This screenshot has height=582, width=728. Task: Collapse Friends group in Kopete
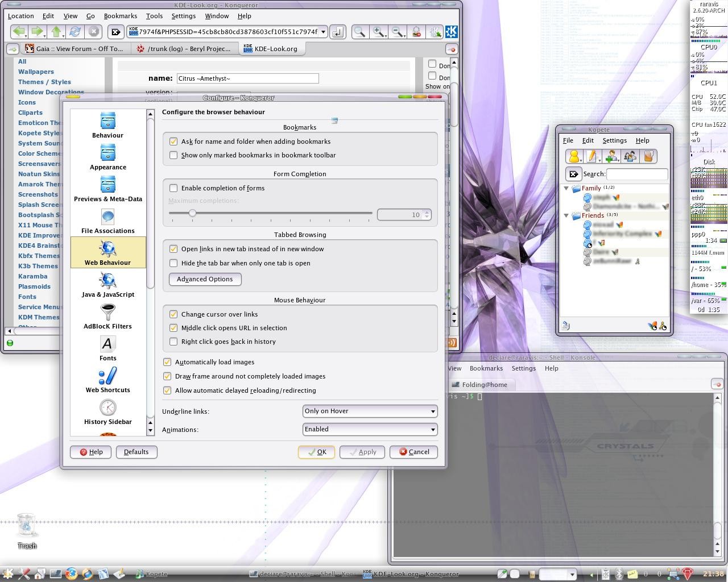[x=566, y=216]
